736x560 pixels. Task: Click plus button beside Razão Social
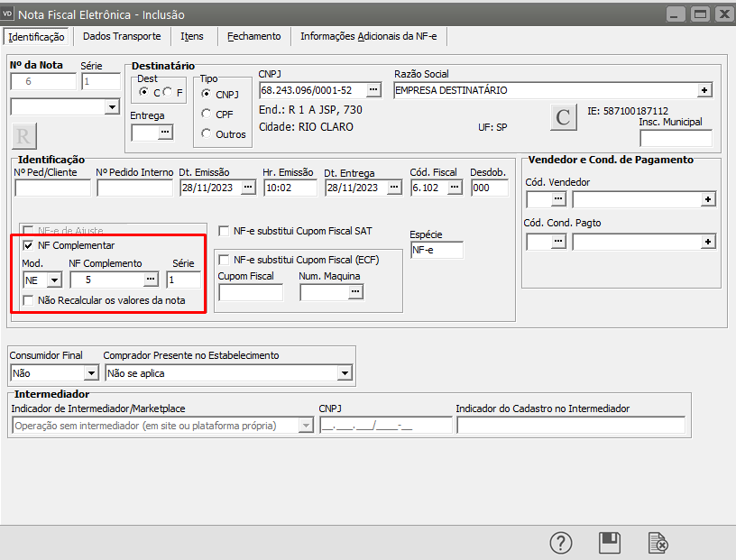point(704,90)
